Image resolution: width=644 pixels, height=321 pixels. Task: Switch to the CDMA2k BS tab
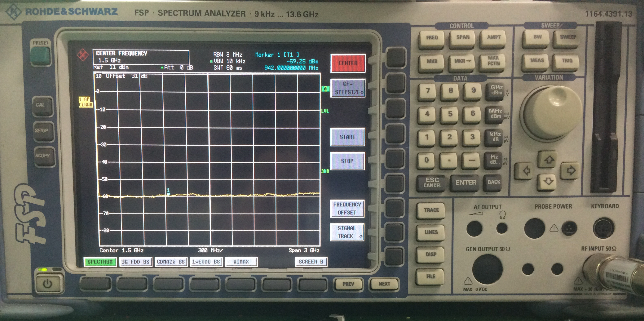pyautogui.click(x=171, y=262)
